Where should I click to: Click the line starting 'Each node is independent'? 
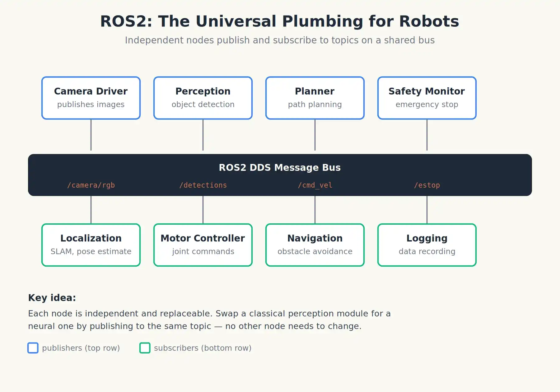[209, 314]
